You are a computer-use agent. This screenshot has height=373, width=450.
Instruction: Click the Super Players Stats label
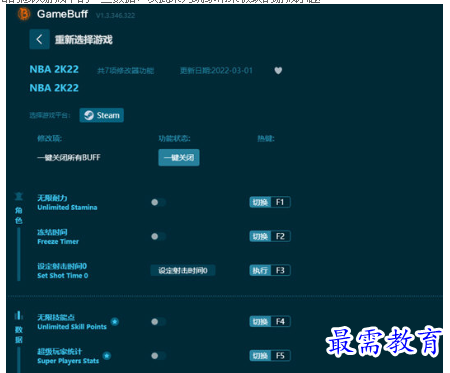point(68,361)
